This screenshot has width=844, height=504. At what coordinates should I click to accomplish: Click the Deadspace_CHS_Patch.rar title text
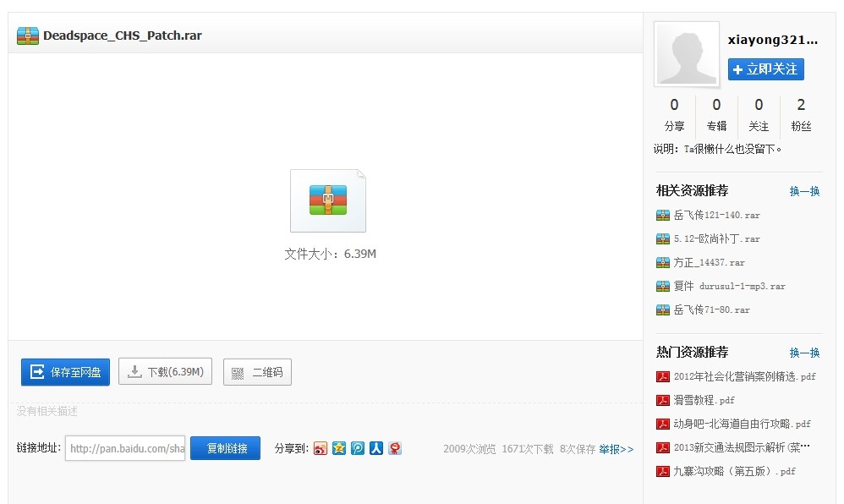123,36
